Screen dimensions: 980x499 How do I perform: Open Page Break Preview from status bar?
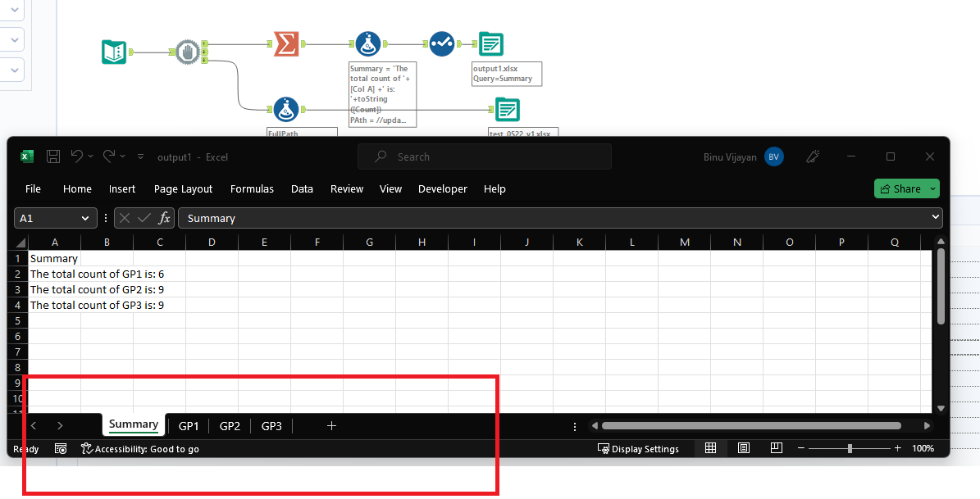click(776, 448)
